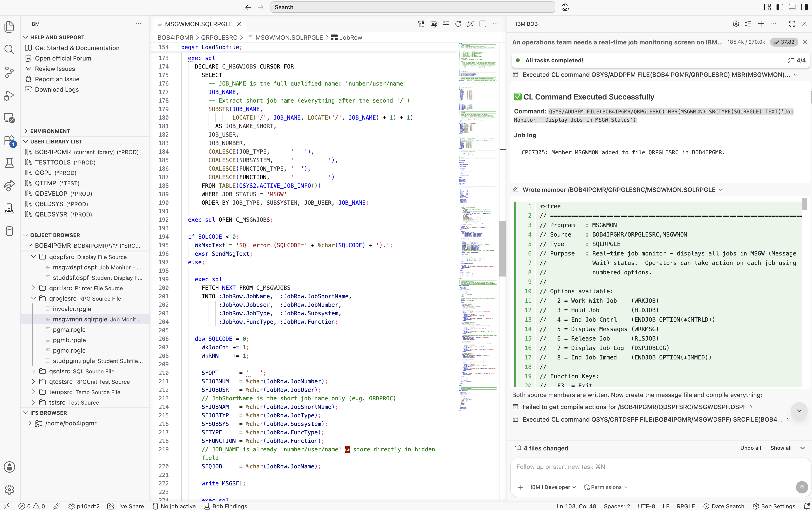Click the chat code preview scrollbar
The width and height of the screenshot is (812, 510).
tap(804, 204)
